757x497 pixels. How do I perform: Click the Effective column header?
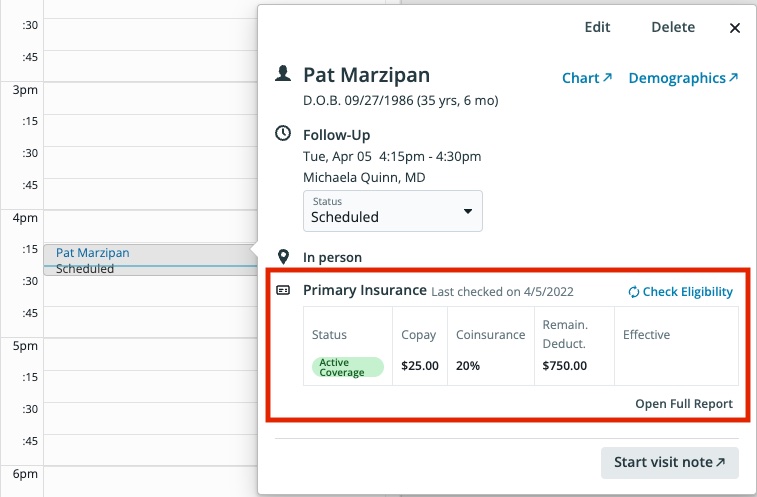pos(646,335)
